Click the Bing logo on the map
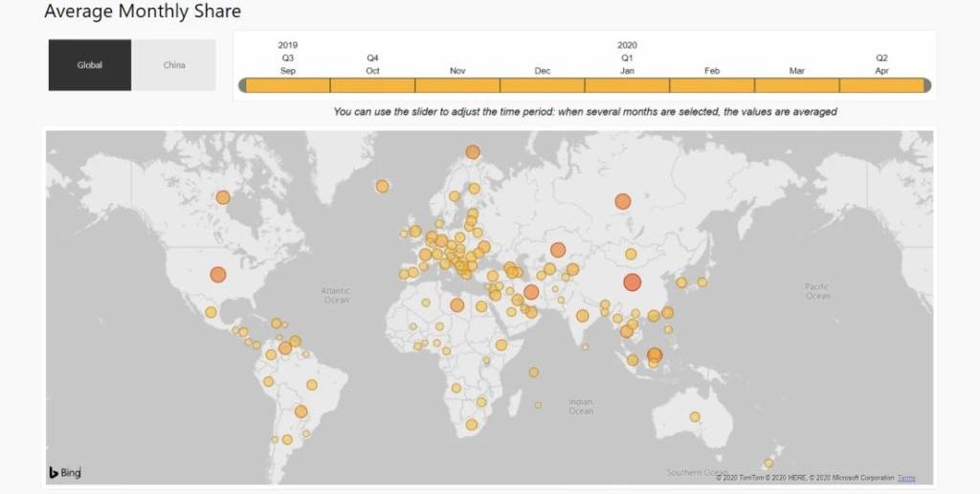Image resolution: width=980 pixels, height=494 pixels. (65, 472)
